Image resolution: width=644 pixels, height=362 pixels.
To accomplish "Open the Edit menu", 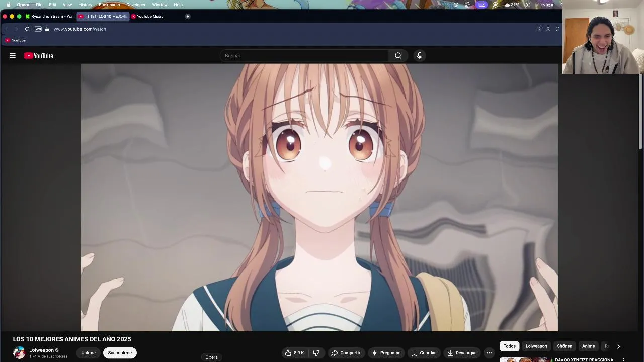I will click(52, 5).
